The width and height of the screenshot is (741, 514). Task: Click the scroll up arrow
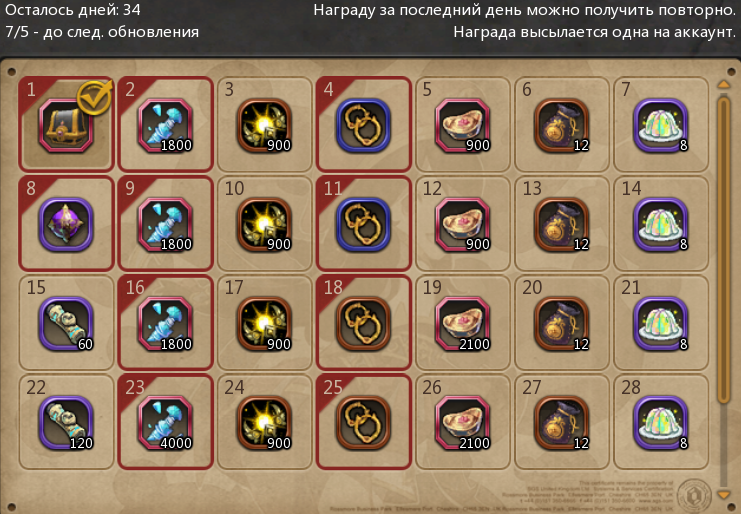pyautogui.click(x=724, y=85)
